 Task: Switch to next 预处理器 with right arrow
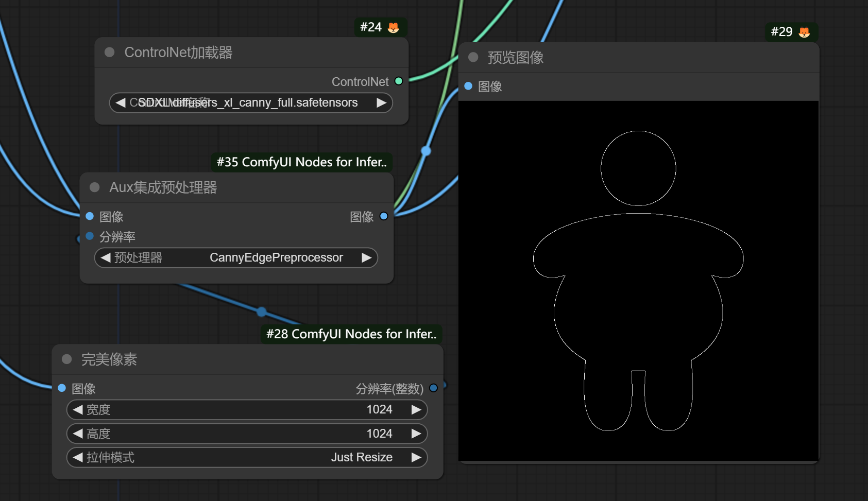point(366,257)
